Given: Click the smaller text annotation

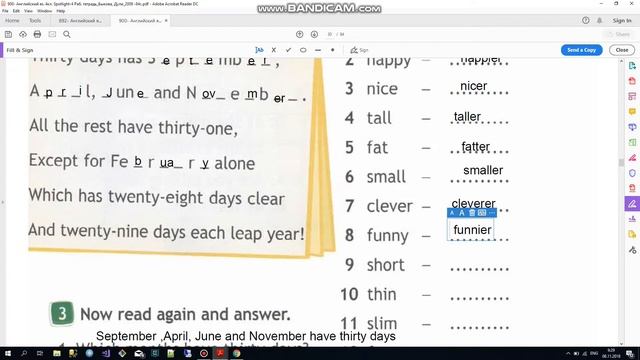Looking at the screenshot, I should (483, 170).
